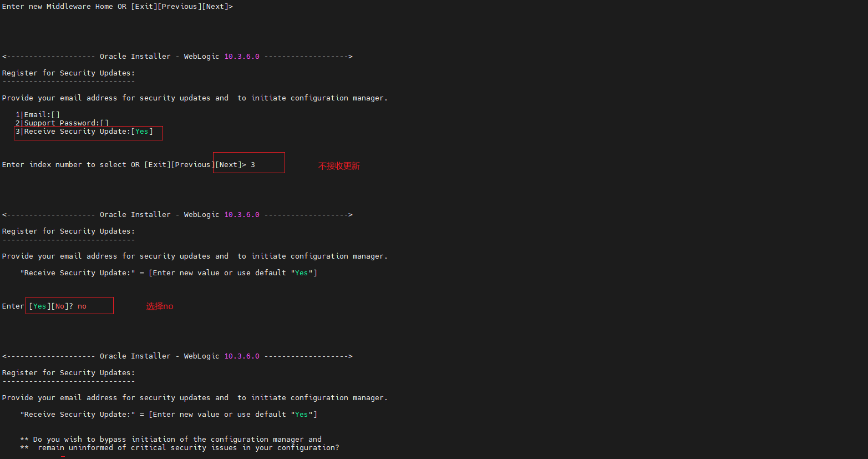
Task: Click the "** Do you wish to bypass initiation" line
Action: point(171,440)
